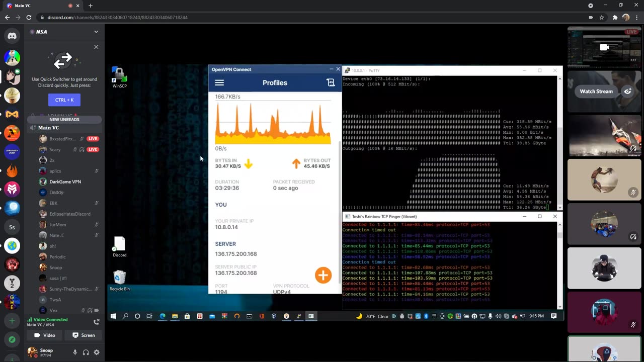Click the CTRL + K quick switcher button
The height and width of the screenshot is (362, 644).
(x=64, y=100)
